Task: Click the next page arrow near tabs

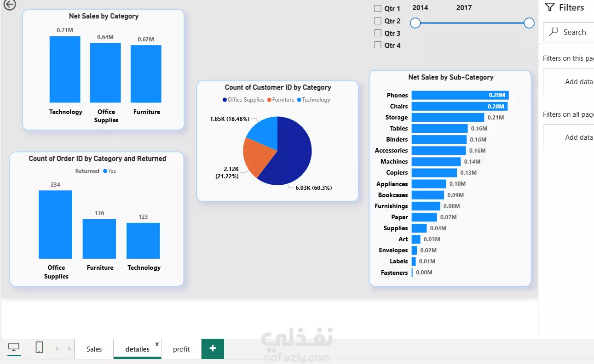Action: (x=69, y=349)
